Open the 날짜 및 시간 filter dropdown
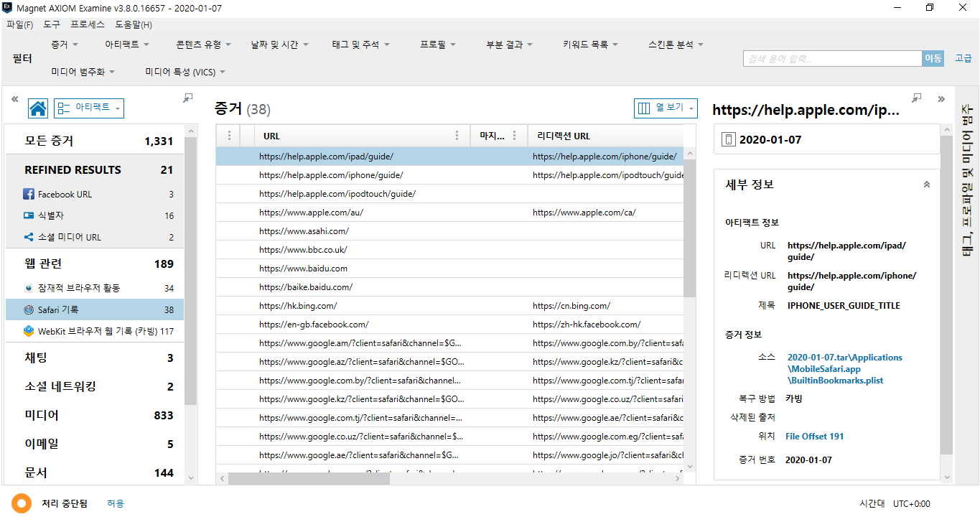Image resolution: width=980 pixels, height=522 pixels. (279, 45)
